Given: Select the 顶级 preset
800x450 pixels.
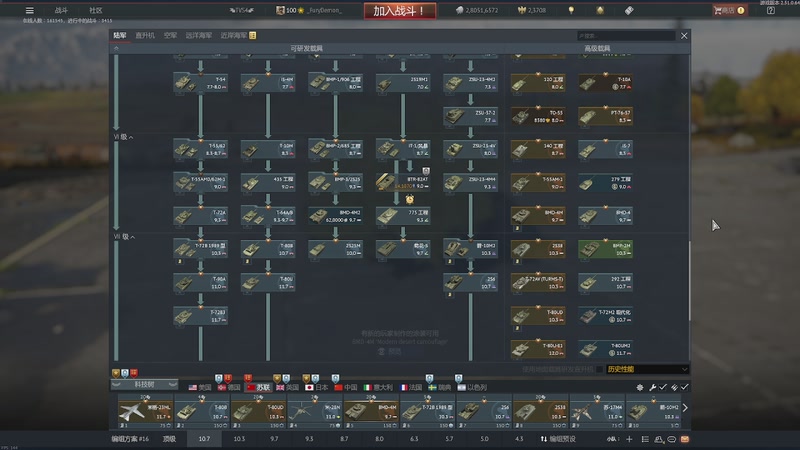Looking at the screenshot, I should coord(169,439).
